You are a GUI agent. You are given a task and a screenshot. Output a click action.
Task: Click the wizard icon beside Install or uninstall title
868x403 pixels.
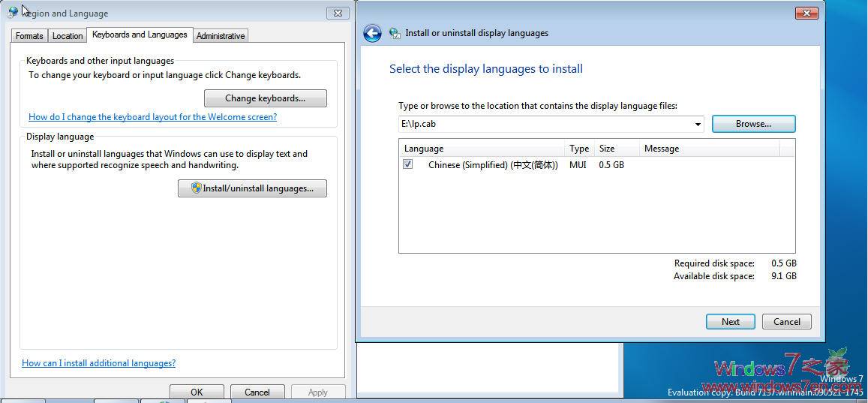click(395, 34)
